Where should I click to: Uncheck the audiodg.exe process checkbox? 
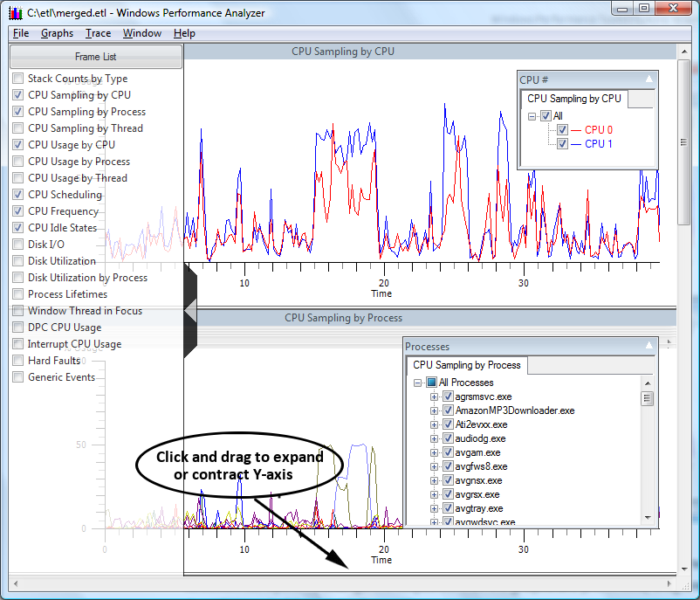pyautogui.click(x=449, y=438)
